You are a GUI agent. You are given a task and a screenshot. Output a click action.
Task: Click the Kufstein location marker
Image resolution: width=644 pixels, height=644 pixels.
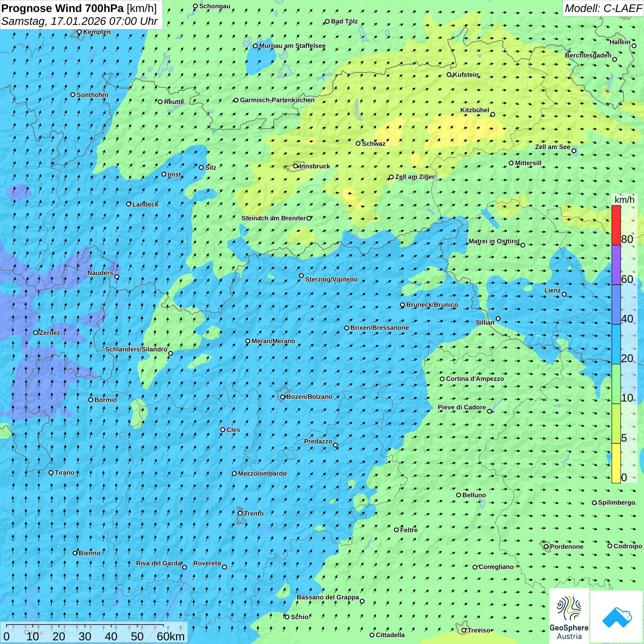tap(449, 75)
